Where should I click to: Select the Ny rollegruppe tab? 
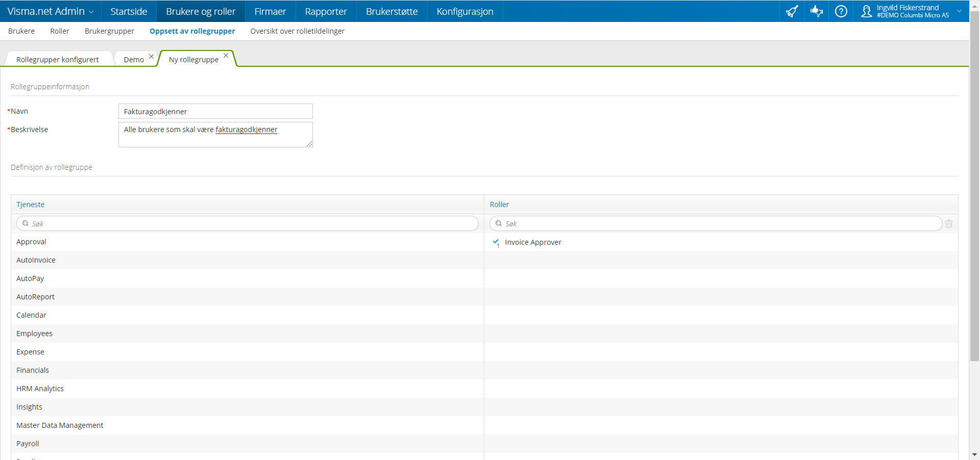pyautogui.click(x=193, y=59)
